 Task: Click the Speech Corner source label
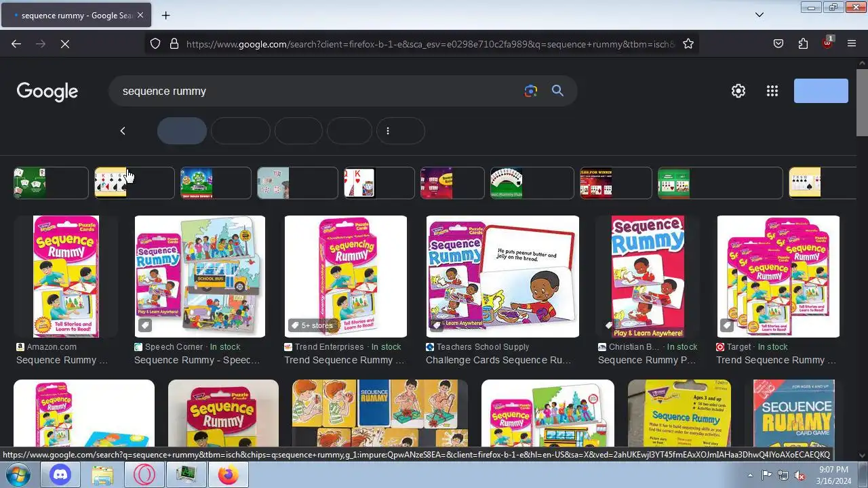[x=174, y=347]
